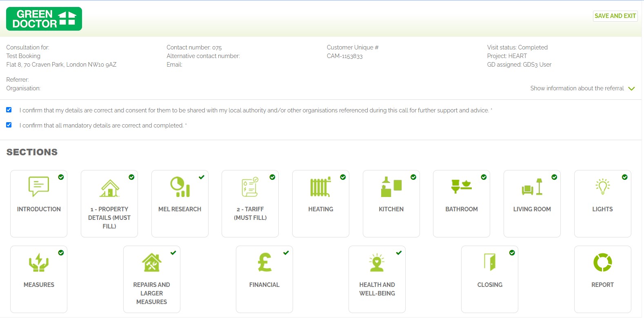This screenshot has height=320, width=644.
Task: Open the Living Room lamp icon
Action: 532,187
